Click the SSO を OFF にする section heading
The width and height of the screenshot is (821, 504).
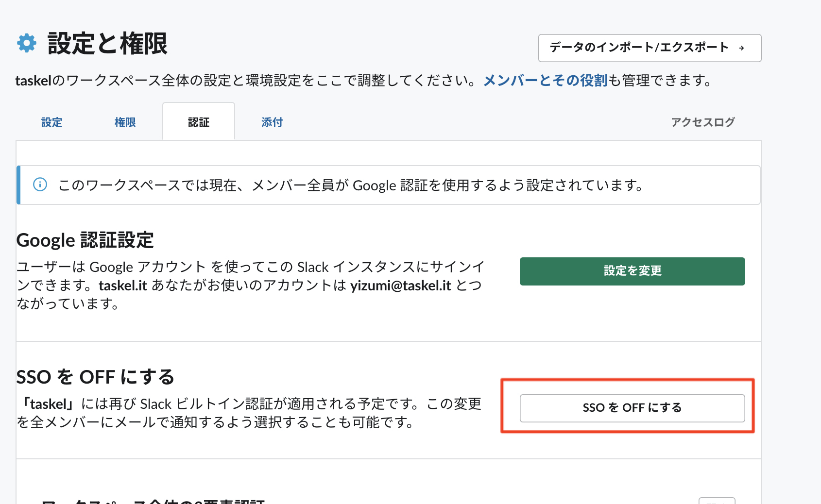[95, 377]
